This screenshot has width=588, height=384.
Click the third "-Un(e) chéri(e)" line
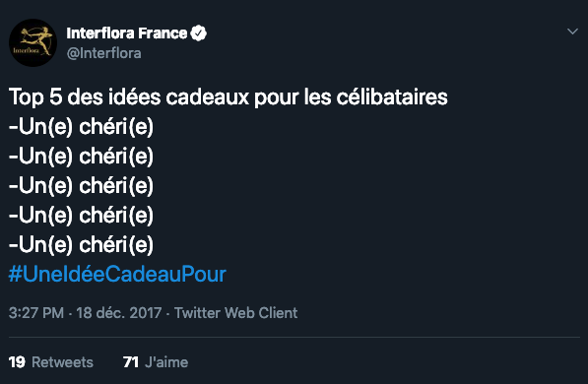coord(81,186)
